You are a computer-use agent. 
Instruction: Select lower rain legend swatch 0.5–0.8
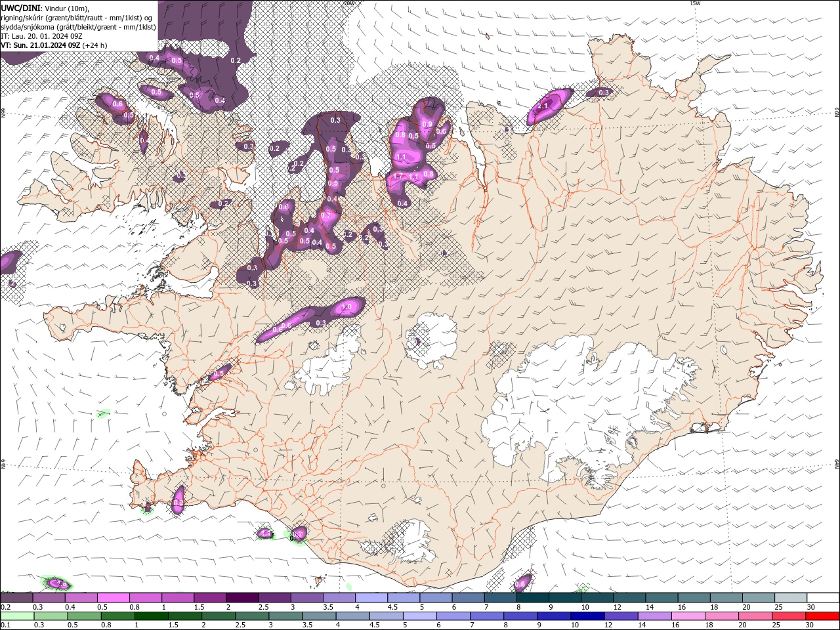pyautogui.click(x=84, y=616)
